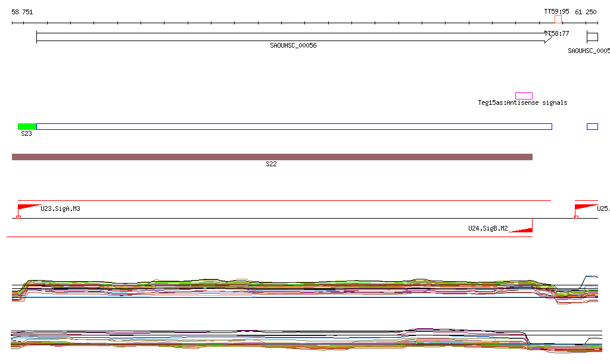Select the green S23 segment

(x=27, y=126)
